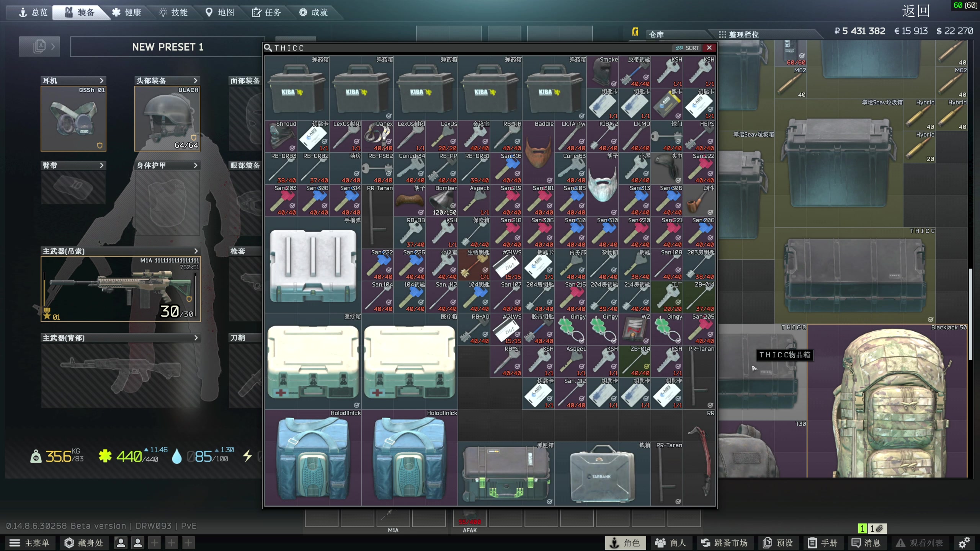The width and height of the screenshot is (980, 551).
Task: Switch to the 健康 health tab
Action: click(x=127, y=12)
